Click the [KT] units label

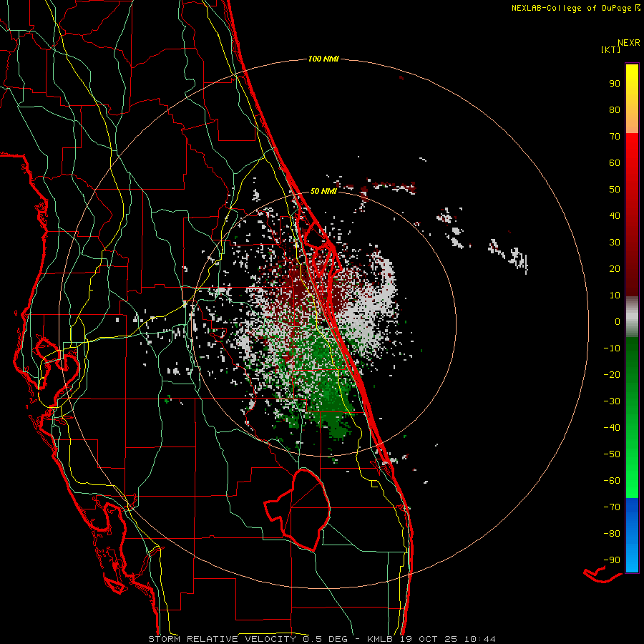611,49
